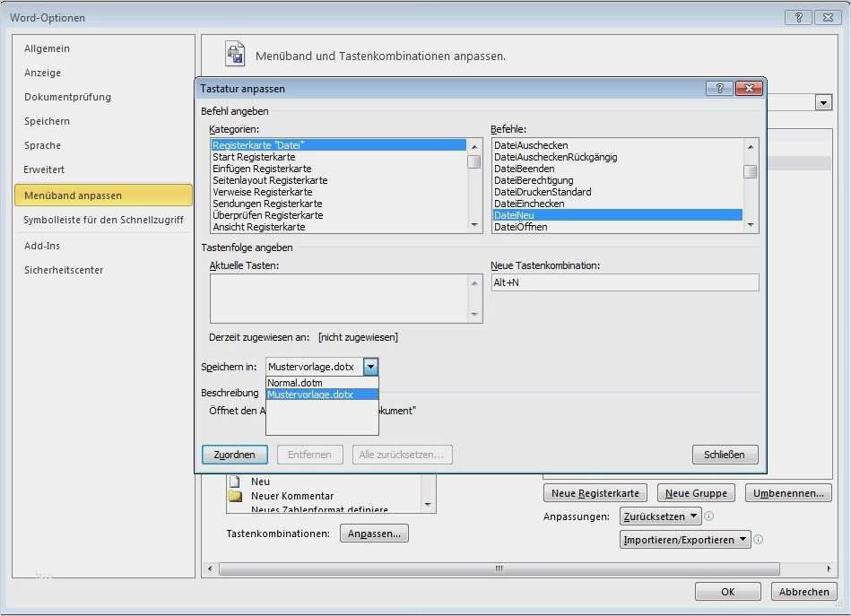Image resolution: width=851 pixels, height=616 pixels.
Task: Click the Word-Optionen help question mark button
Action: click(798, 17)
